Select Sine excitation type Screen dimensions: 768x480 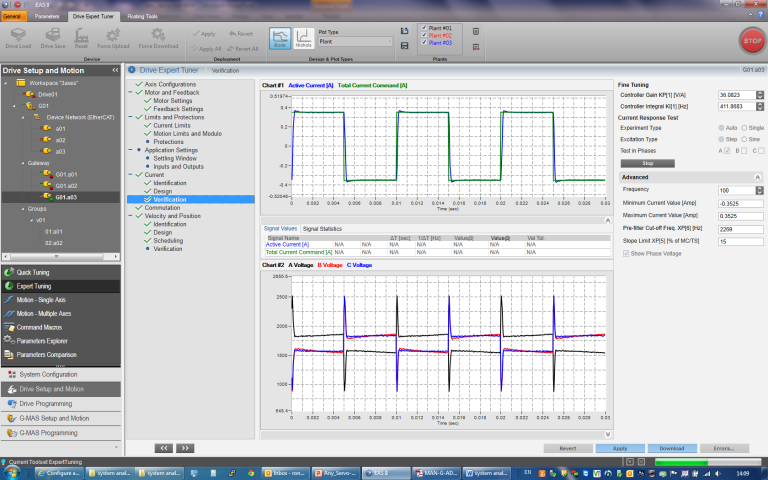pos(744,140)
